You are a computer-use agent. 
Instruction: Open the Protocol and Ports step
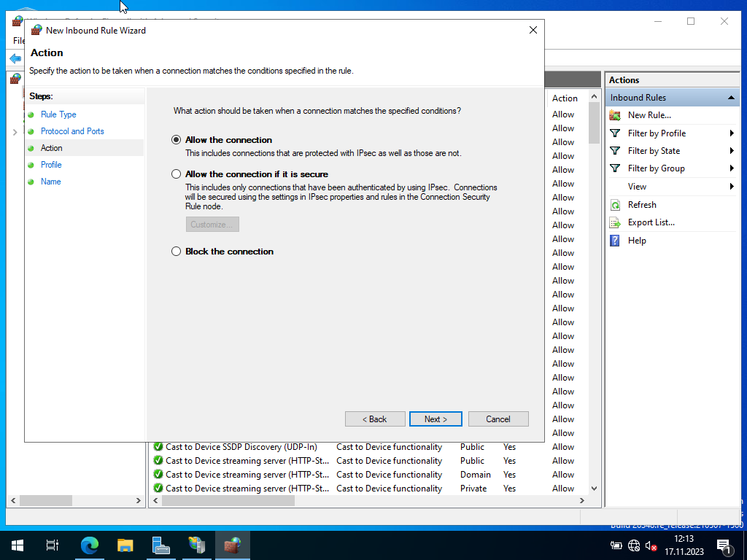[x=72, y=131]
